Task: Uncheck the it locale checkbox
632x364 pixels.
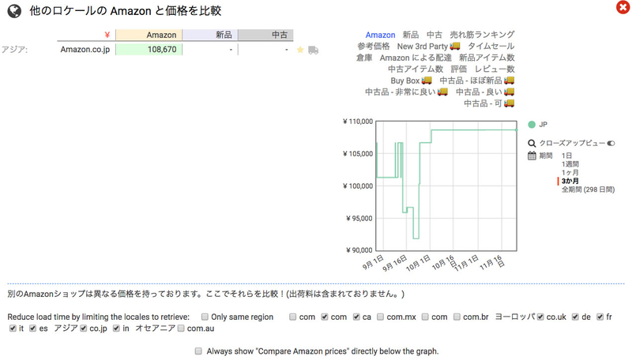Action: 13,328
